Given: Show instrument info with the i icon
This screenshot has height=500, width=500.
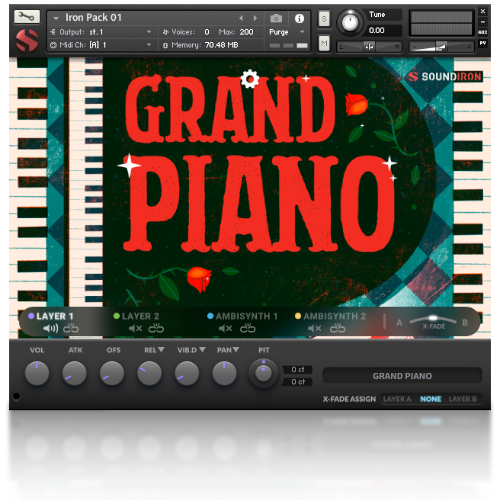Looking at the screenshot, I should click(x=299, y=18).
